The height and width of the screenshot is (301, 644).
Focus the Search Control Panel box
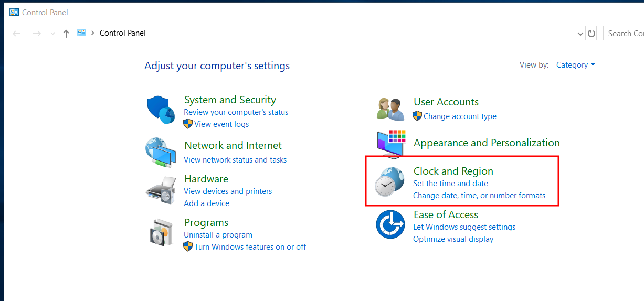[x=624, y=33]
